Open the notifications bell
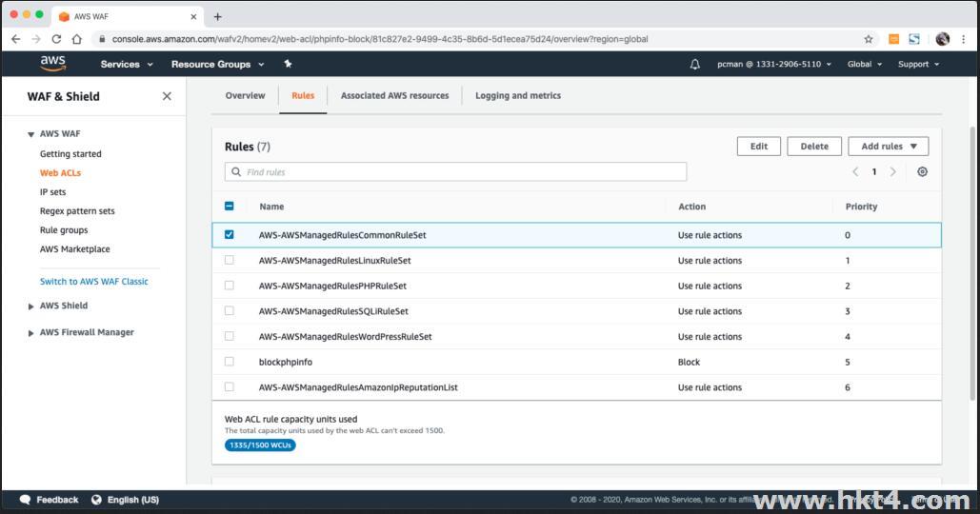The image size is (980, 514). (695, 65)
